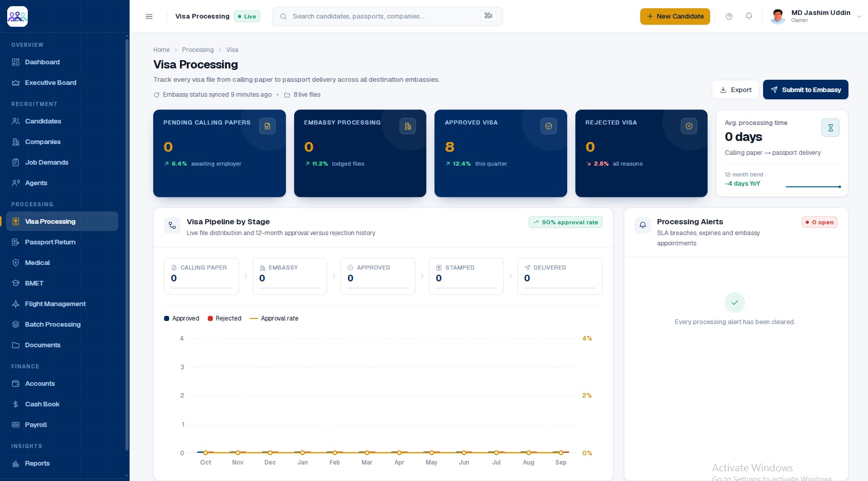868x481 pixels.
Task: Toggle Approval rate line in legend
Action: (x=274, y=318)
